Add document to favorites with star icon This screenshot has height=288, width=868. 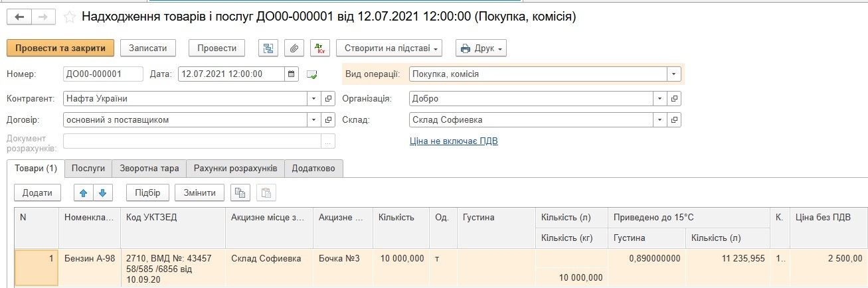pos(69,17)
